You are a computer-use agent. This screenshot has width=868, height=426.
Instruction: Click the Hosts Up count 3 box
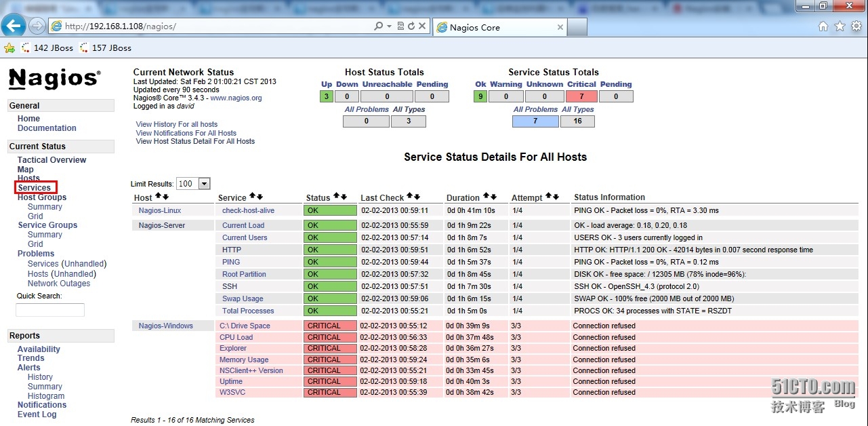(x=327, y=96)
